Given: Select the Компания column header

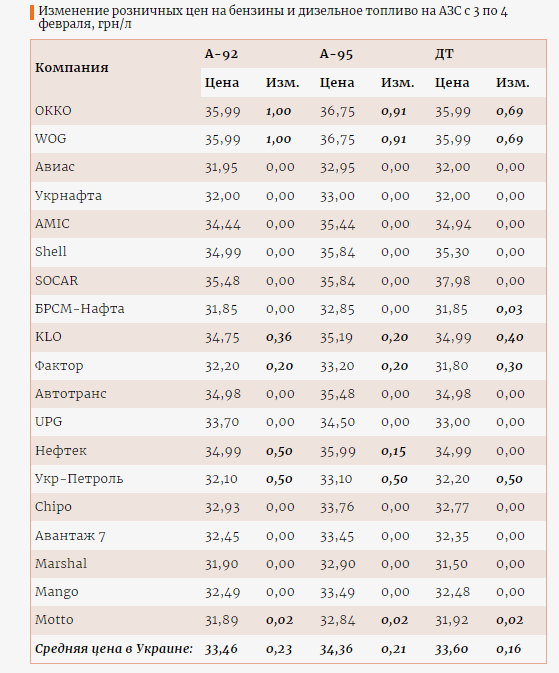Looking at the screenshot, I should 72,68.
